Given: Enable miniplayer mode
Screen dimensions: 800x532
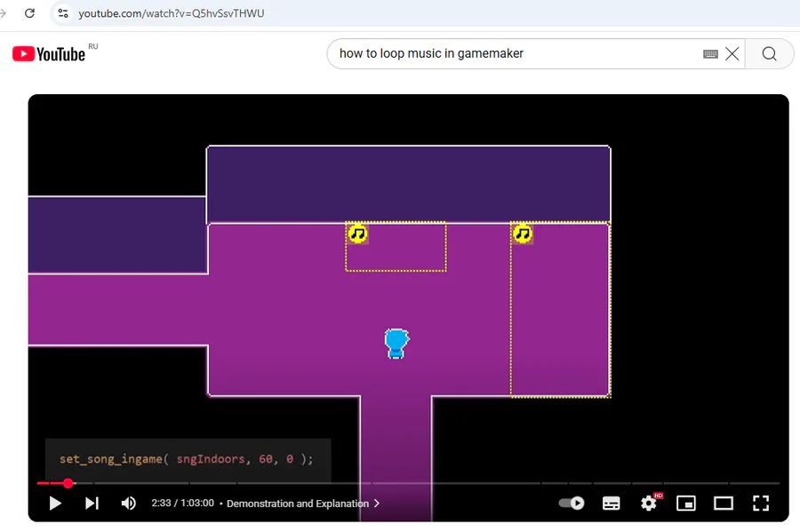Looking at the screenshot, I should [x=686, y=504].
